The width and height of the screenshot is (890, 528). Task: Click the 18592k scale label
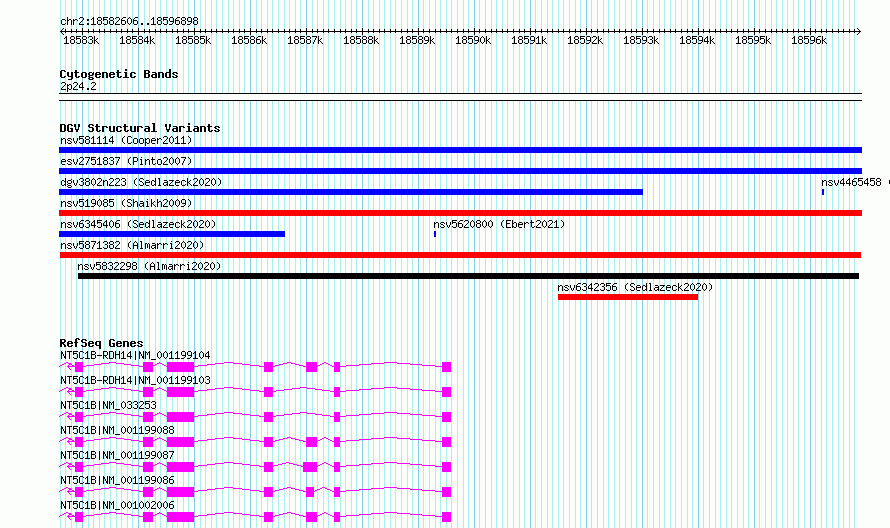[585, 40]
